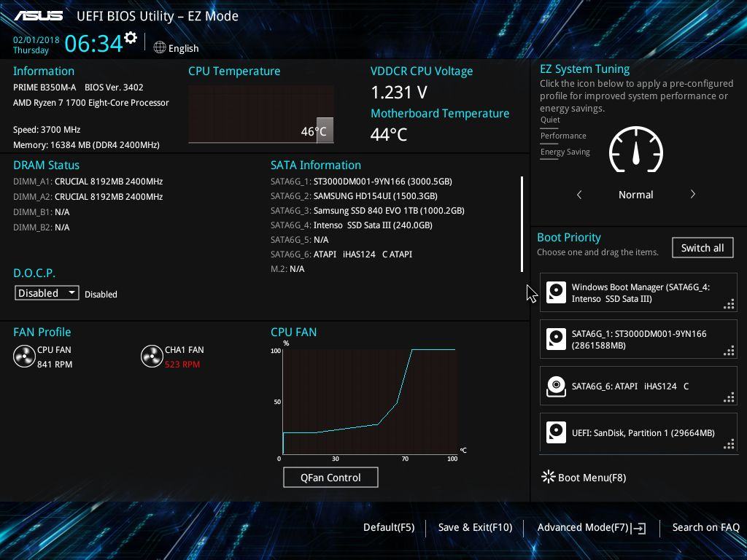Select the Performance tuning profile

click(x=563, y=136)
